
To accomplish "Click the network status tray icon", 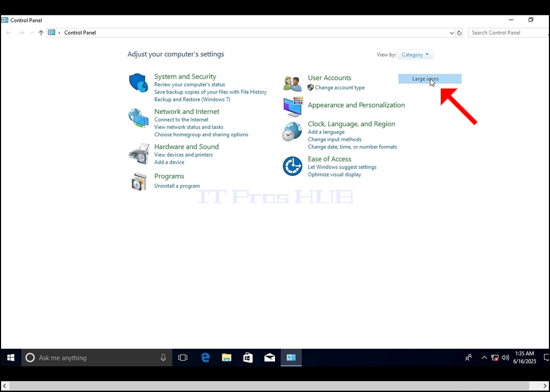I will coord(495,358).
